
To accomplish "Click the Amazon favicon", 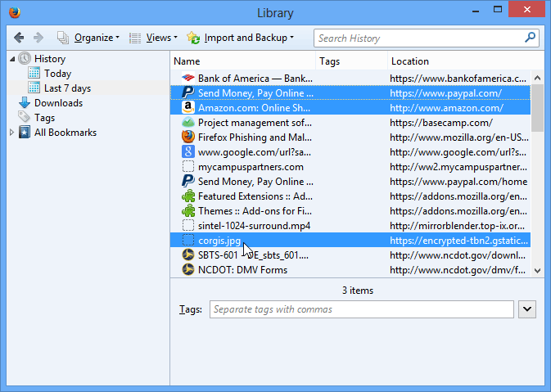I will [x=188, y=107].
